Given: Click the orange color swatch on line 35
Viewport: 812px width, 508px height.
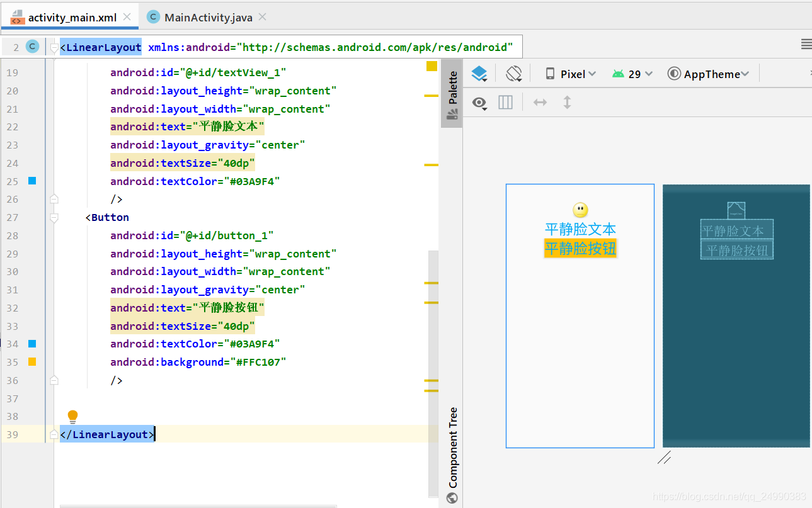Looking at the screenshot, I should [32, 362].
